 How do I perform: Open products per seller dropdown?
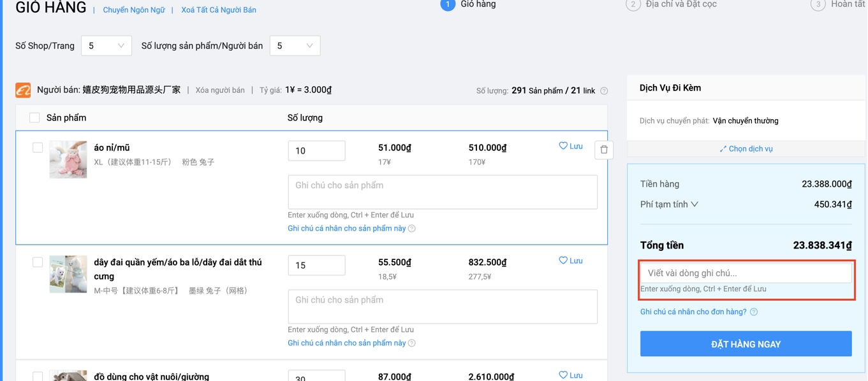(295, 46)
